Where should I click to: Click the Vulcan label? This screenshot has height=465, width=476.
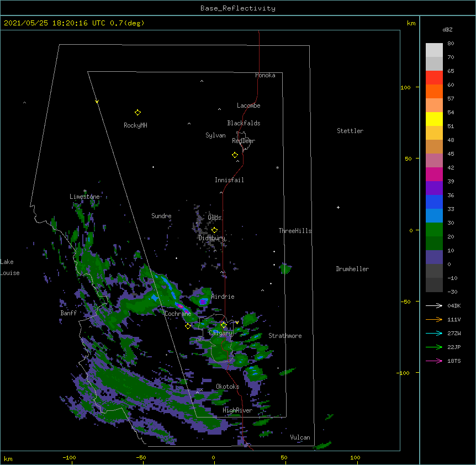300,437
